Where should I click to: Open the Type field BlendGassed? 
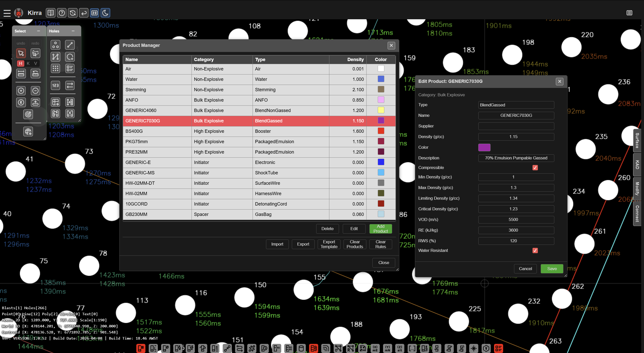point(516,105)
